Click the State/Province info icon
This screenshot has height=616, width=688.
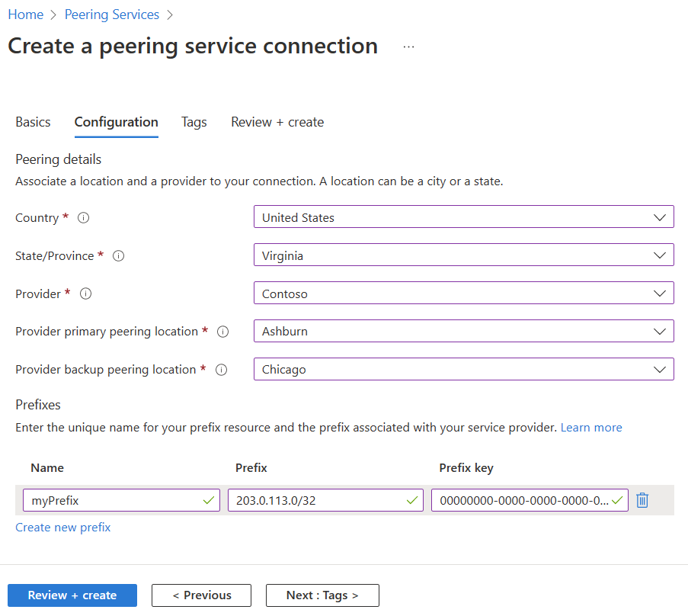tap(118, 256)
